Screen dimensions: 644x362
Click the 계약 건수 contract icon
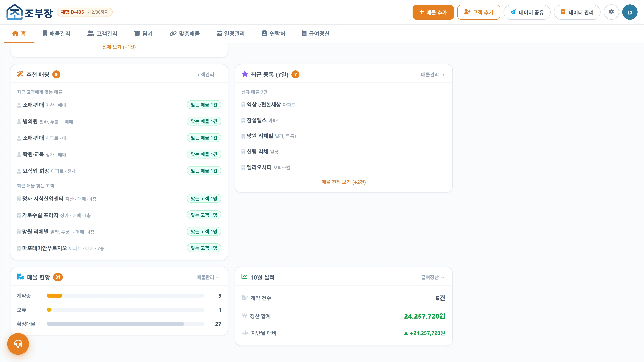pyautogui.click(x=245, y=298)
